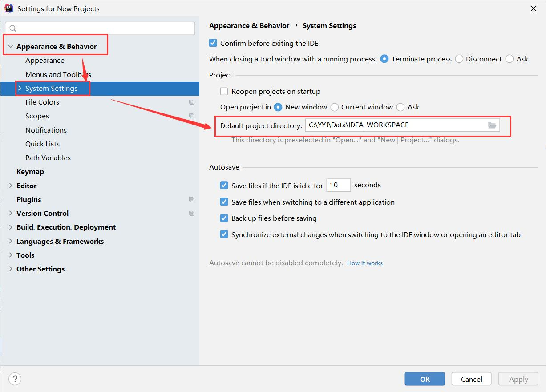The width and height of the screenshot is (546, 392).
Task: Select Disconnect radio option
Action: pyautogui.click(x=459, y=59)
